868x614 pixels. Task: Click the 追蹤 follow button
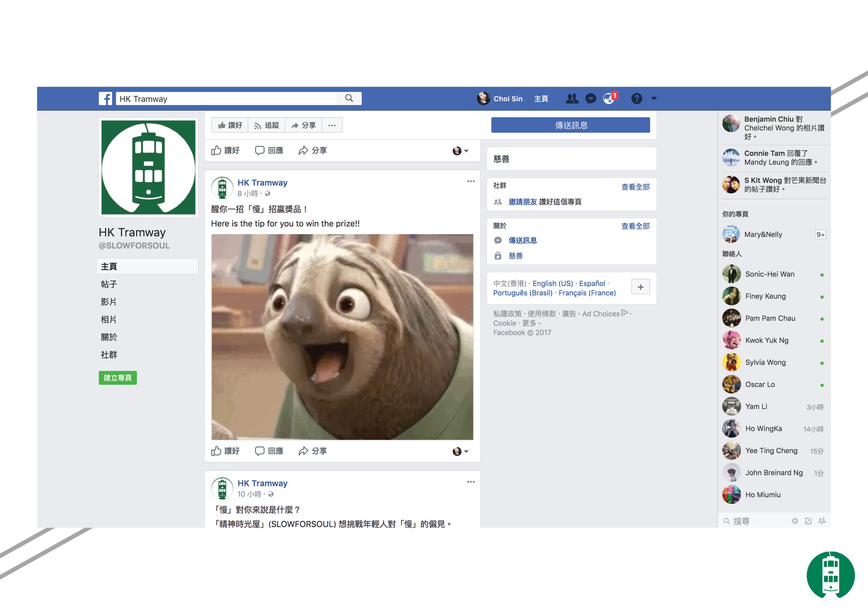(267, 125)
